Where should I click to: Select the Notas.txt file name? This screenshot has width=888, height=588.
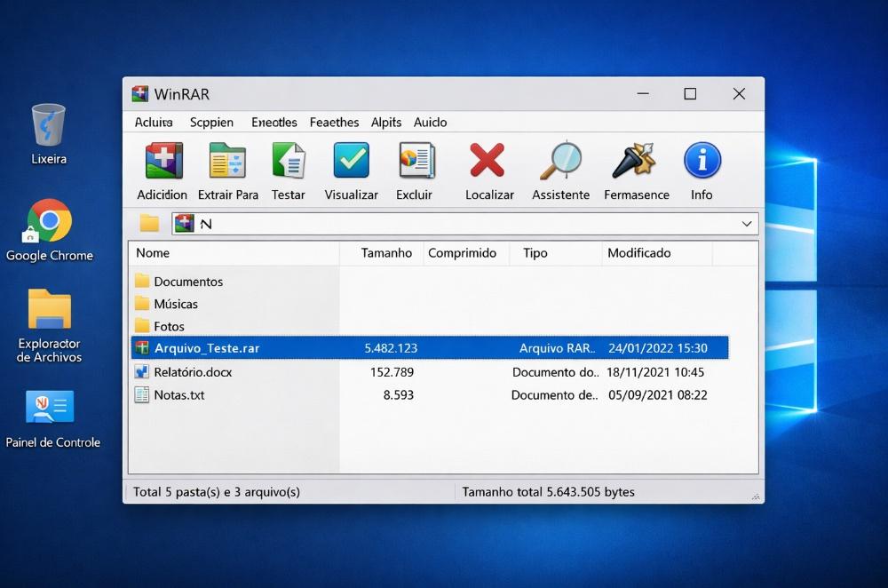pos(179,395)
